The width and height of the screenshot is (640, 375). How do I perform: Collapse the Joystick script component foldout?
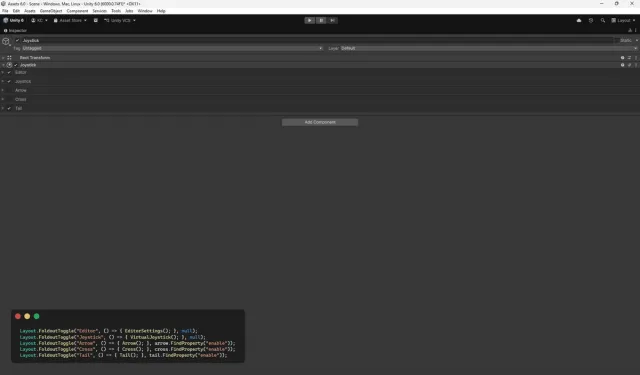coord(3,65)
